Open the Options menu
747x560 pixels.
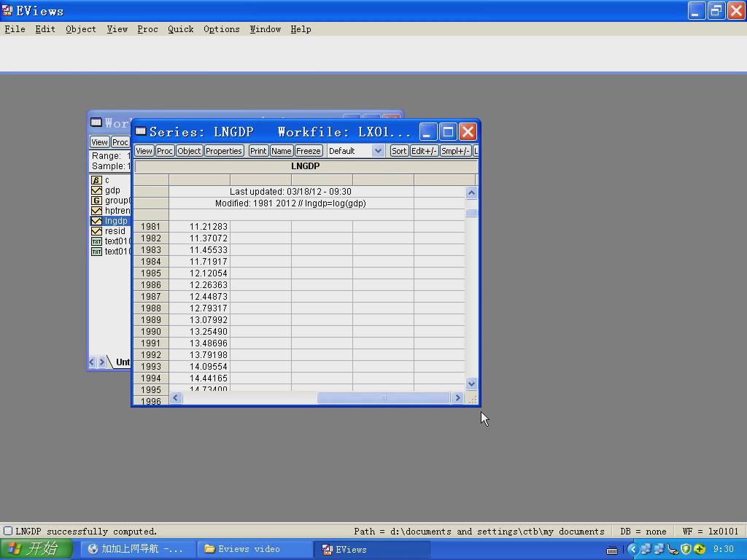click(x=222, y=29)
